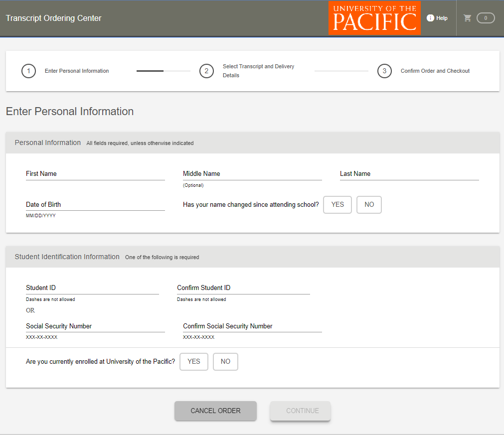The width and height of the screenshot is (504, 435).
Task: Focus the Social Security Number field
Action: tap(95, 326)
